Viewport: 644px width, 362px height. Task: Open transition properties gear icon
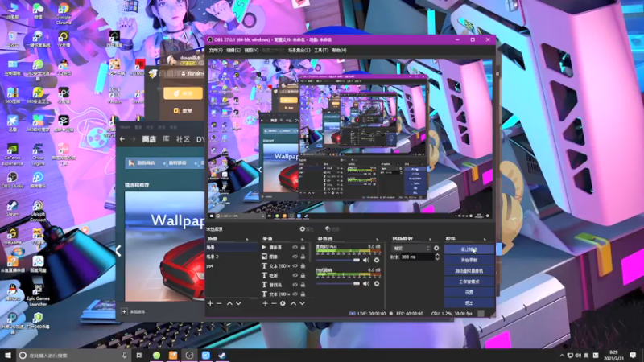pos(436,248)
